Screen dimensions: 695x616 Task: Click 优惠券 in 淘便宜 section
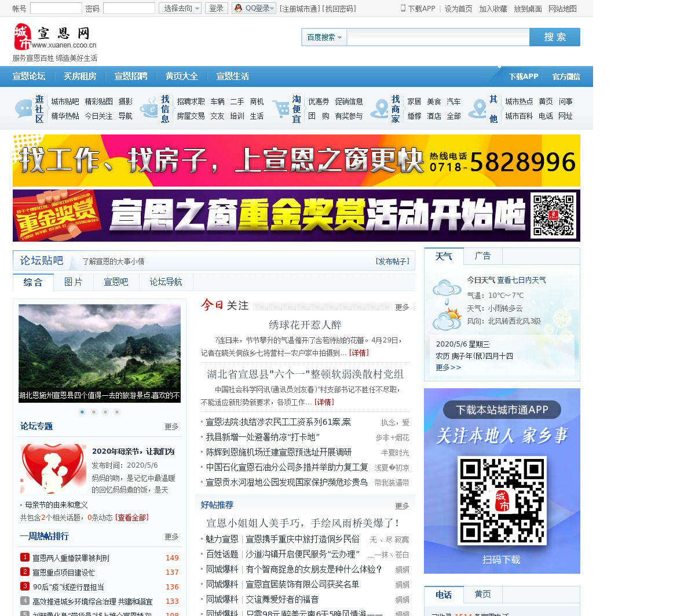click(319, 101)
